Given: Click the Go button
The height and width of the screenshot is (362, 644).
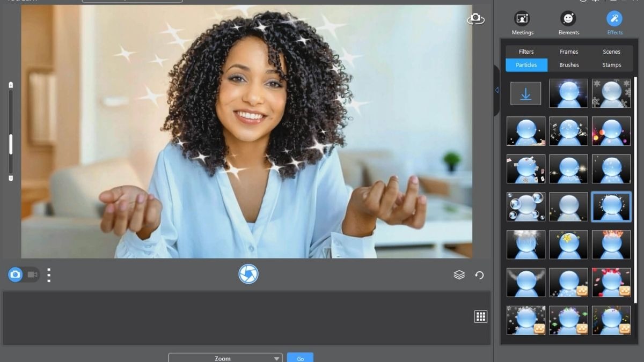Looking at the screenshot, I should [x=300, y=358].
